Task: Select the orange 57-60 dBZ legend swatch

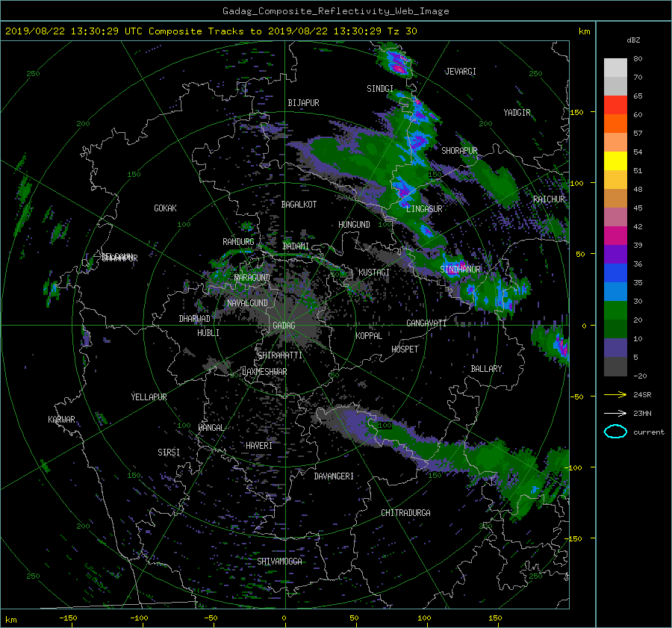Action: pyautogui.click(x=615, y=124)
